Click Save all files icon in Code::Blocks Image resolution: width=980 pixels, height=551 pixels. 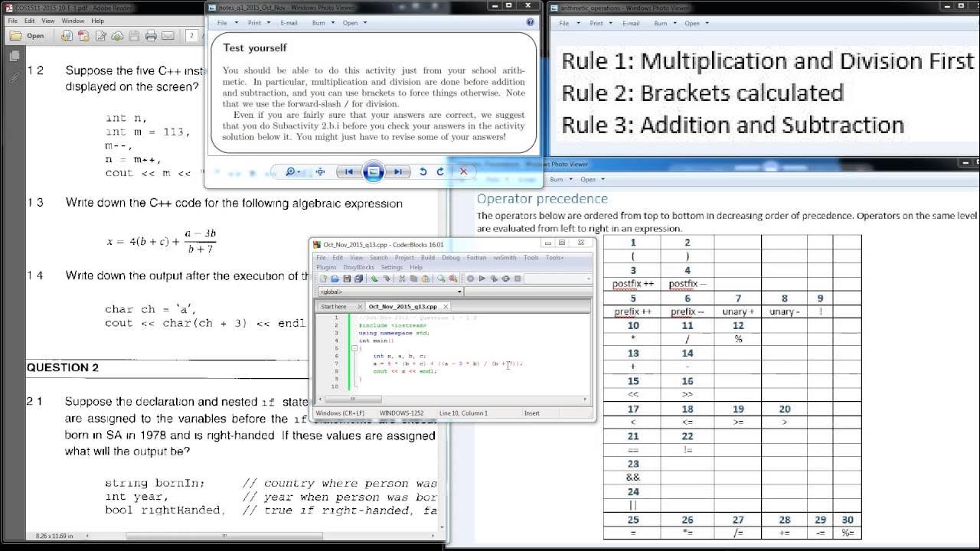point(359,279)
